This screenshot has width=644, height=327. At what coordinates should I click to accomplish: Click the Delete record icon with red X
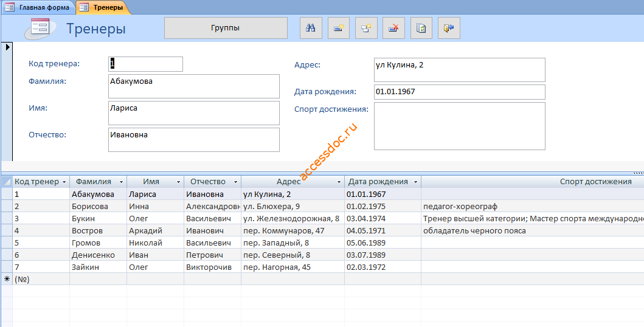(x=394, y=28)
